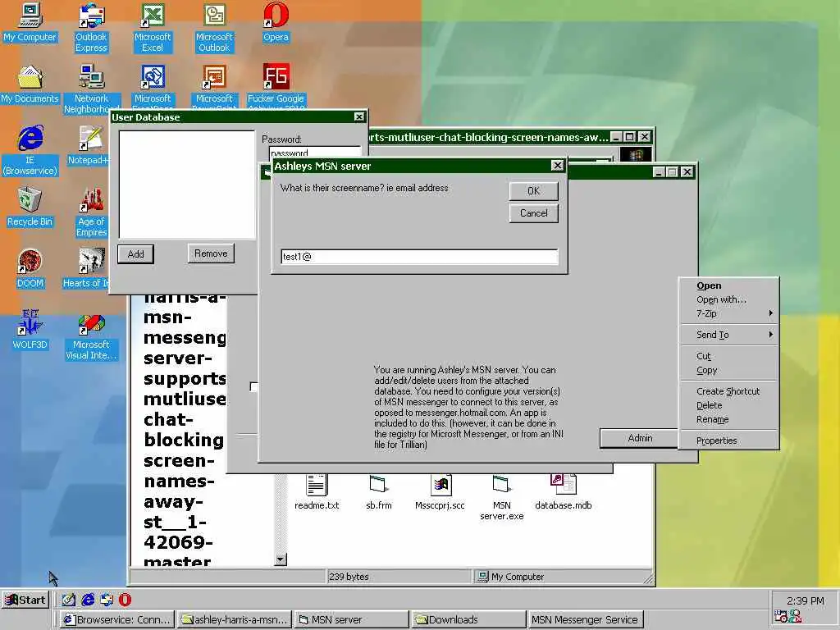This screenshot has height=630, width=840.
Task: Select the Notepad+ desktop shortcut
Action: [89, 146]
